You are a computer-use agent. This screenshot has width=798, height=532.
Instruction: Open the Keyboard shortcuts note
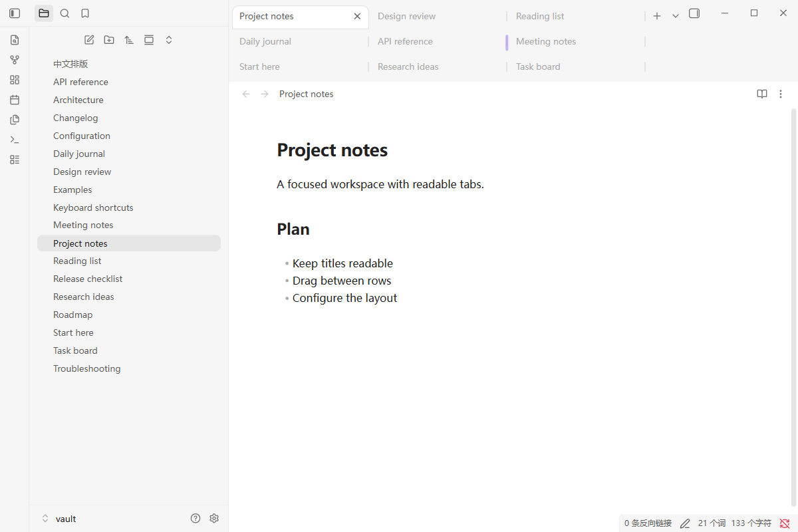pos(129,207)
